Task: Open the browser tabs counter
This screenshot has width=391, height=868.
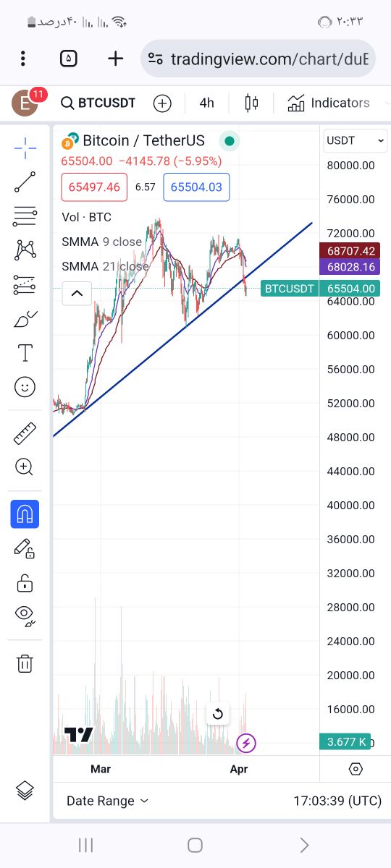Action: click(x=68, y=59)
